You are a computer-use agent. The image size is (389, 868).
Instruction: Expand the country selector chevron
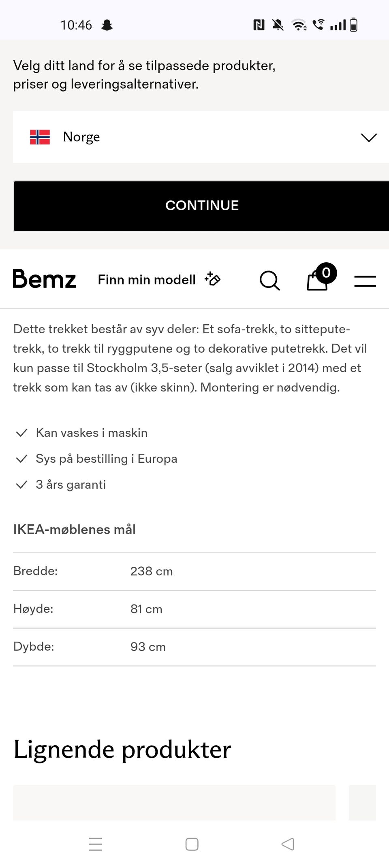point(369,137)
